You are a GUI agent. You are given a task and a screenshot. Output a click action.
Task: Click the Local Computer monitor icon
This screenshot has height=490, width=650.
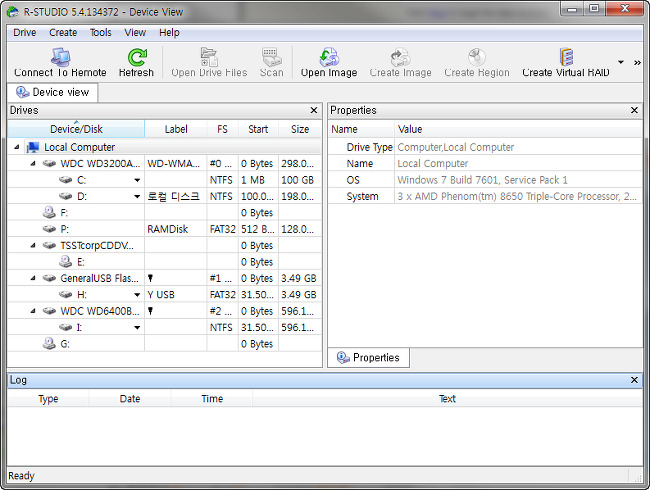(x=32, y=147)
